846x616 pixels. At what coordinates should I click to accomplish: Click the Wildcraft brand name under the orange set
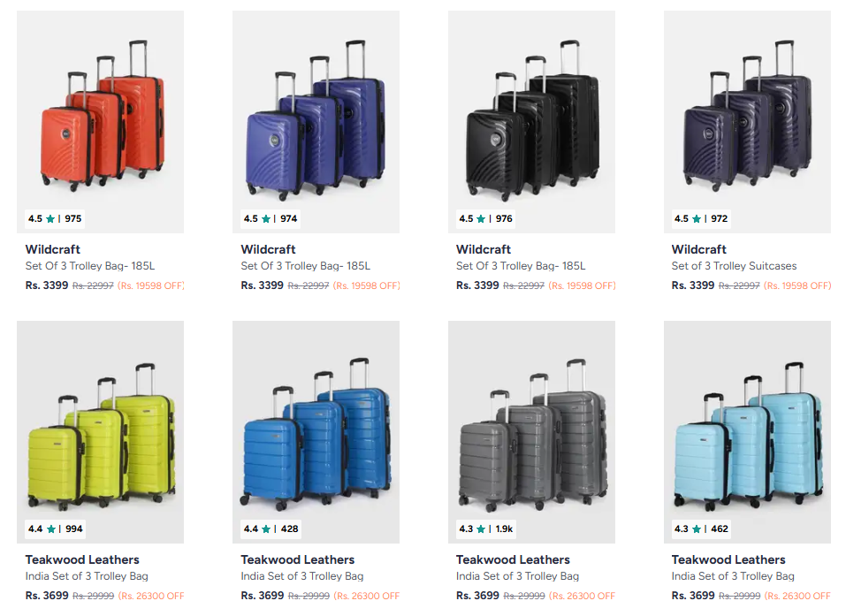coord(53,249)
